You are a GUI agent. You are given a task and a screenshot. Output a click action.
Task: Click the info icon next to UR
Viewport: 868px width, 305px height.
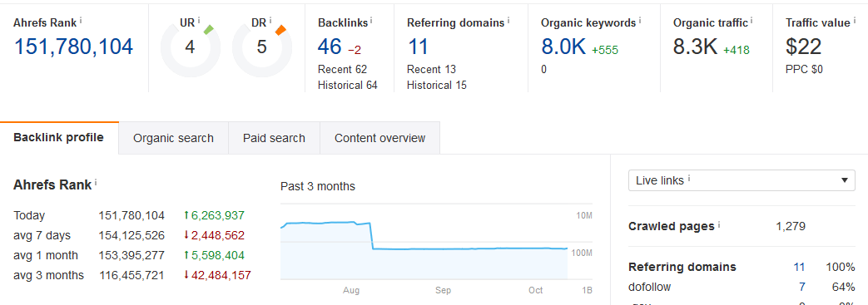(199, 21)
